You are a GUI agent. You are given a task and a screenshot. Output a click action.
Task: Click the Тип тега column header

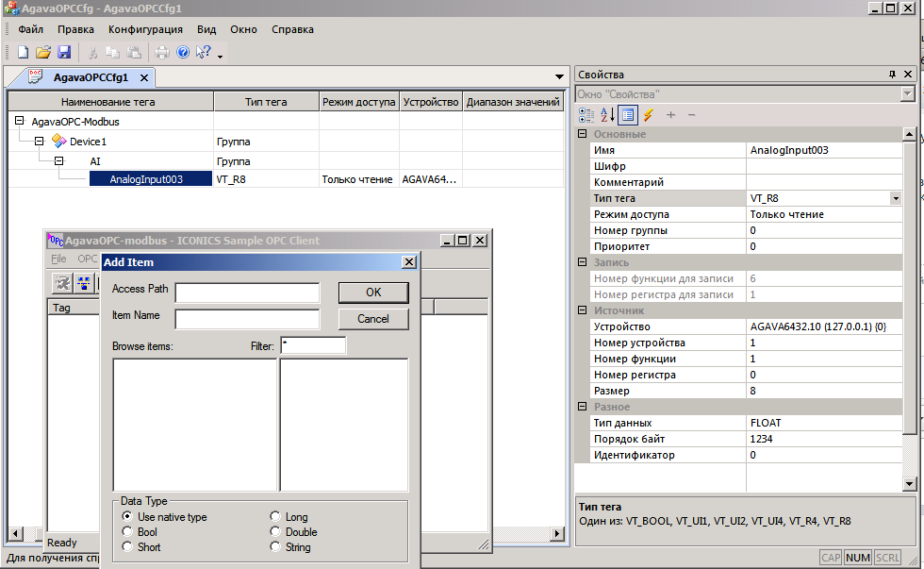266,102
